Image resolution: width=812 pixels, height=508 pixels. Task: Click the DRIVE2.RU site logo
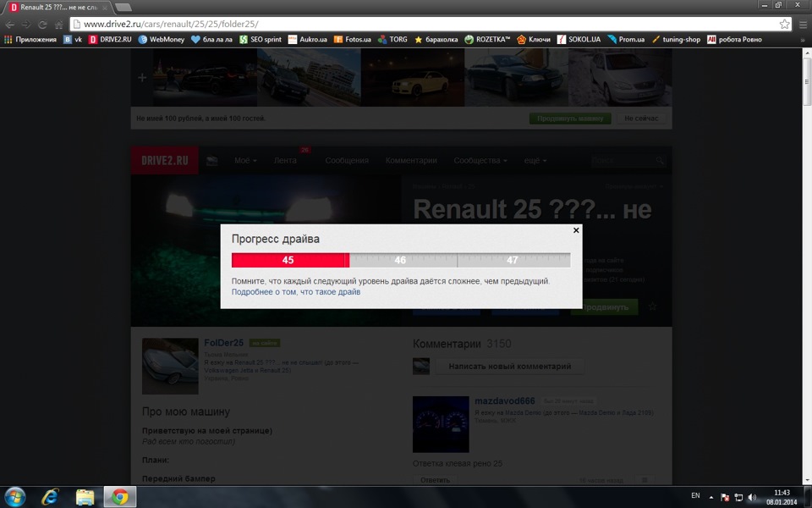pyautogui.click(x=165, y=160)
